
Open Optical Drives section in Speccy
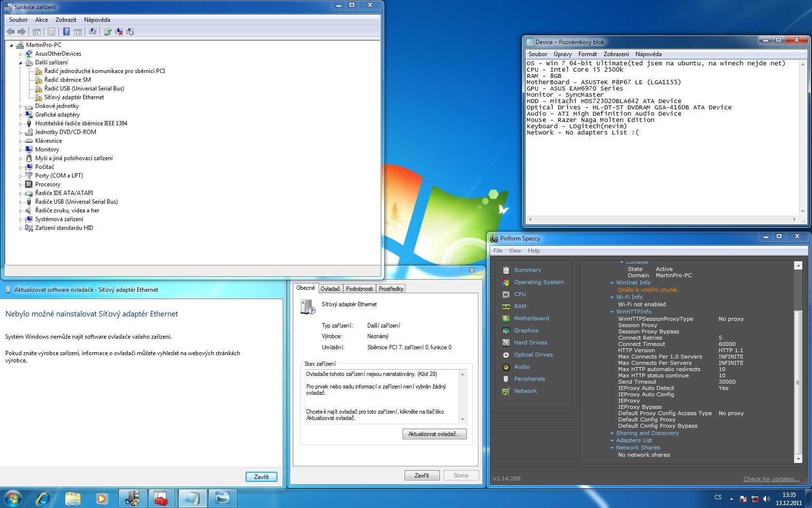tap(533, 355)
